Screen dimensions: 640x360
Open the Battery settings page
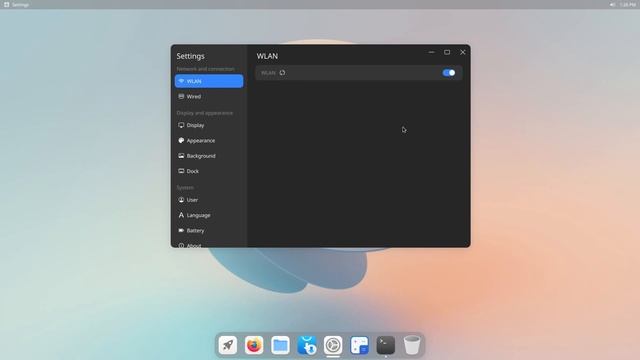click(x=209, y=231)
